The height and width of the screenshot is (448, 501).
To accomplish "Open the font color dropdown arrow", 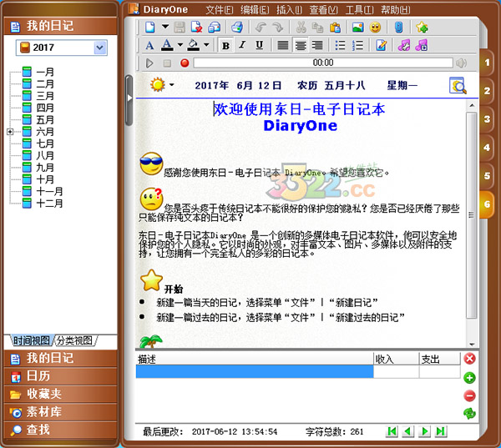I will click(180, 45).
